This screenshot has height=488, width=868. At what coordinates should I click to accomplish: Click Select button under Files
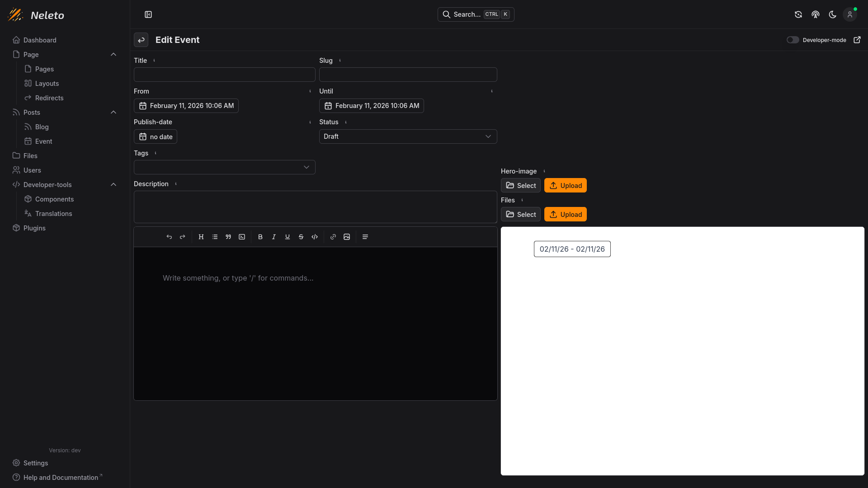[520, 214]
